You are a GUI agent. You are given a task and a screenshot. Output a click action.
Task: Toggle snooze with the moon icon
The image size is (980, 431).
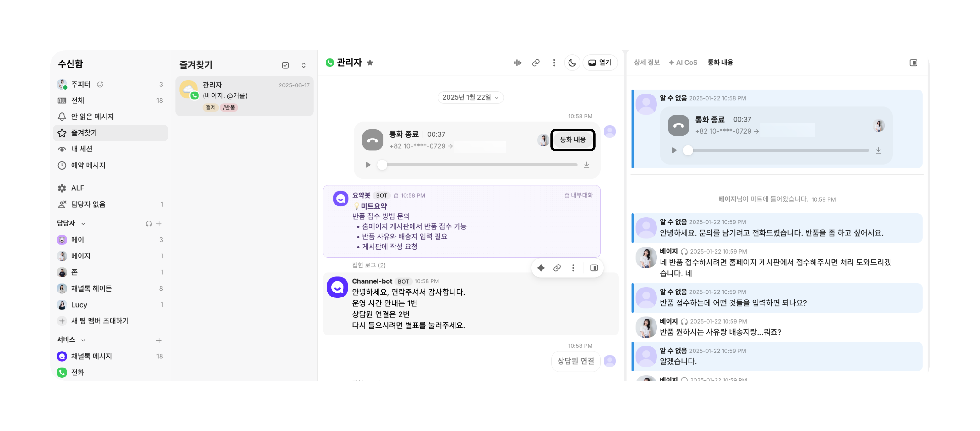572,63
